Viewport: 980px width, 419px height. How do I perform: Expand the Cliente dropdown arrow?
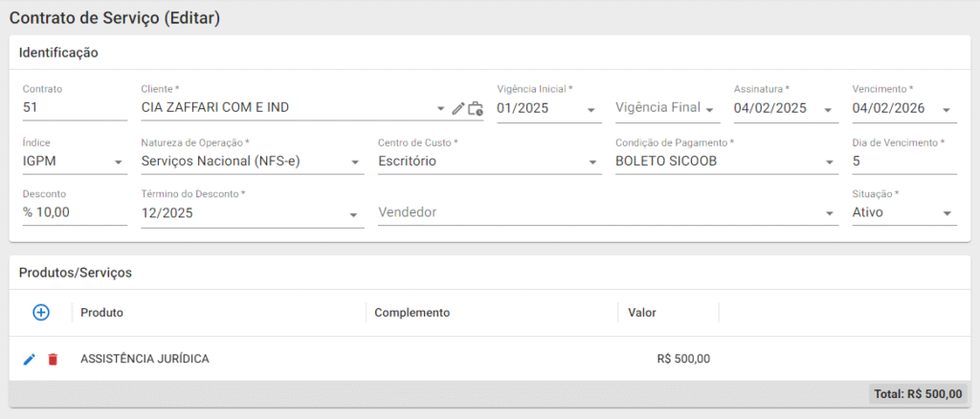[x=440, y=109]
